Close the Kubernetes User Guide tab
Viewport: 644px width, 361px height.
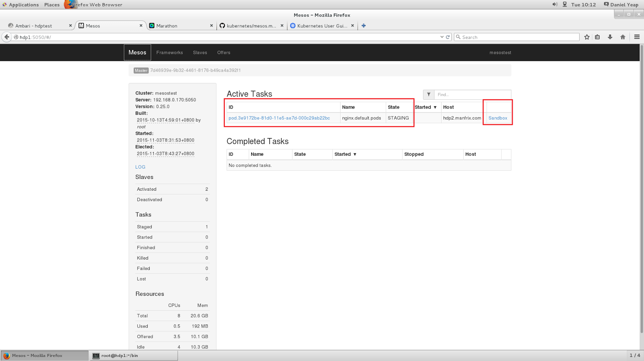click(x=352, y=26)
